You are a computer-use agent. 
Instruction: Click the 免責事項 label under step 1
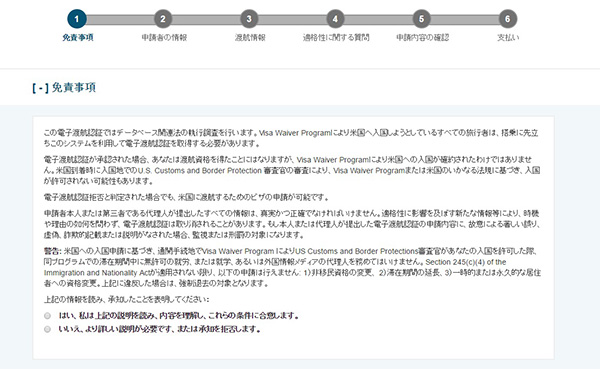click(78, 38)
